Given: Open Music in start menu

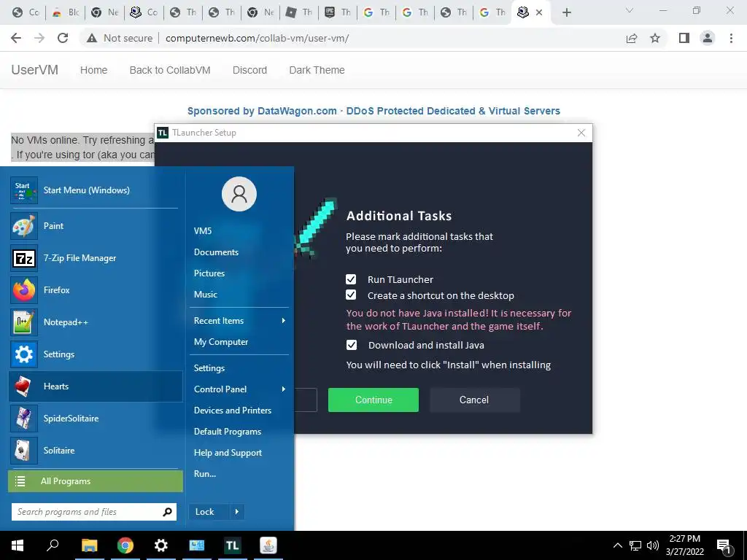Looking at the screenshot, I should [x=205, y=295].
